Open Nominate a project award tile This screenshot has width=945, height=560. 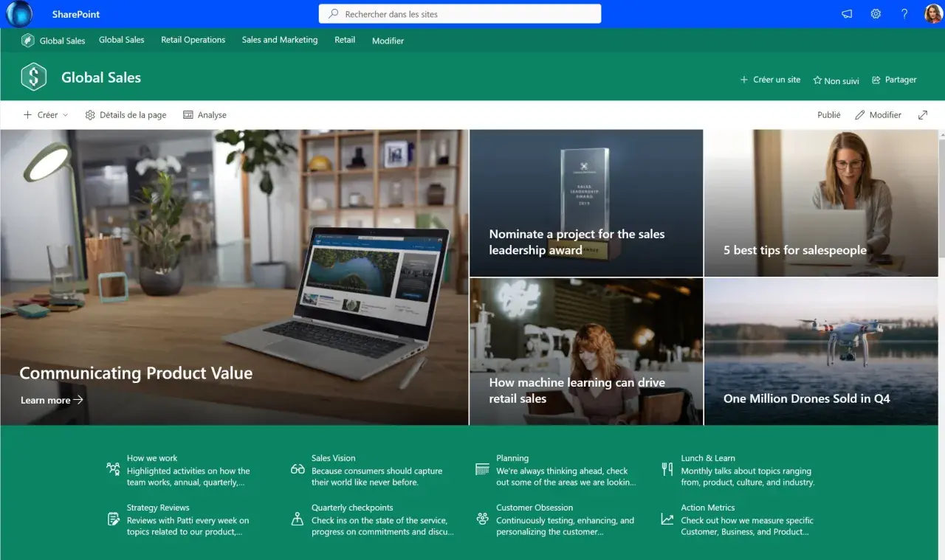click(x=586, y=203)
